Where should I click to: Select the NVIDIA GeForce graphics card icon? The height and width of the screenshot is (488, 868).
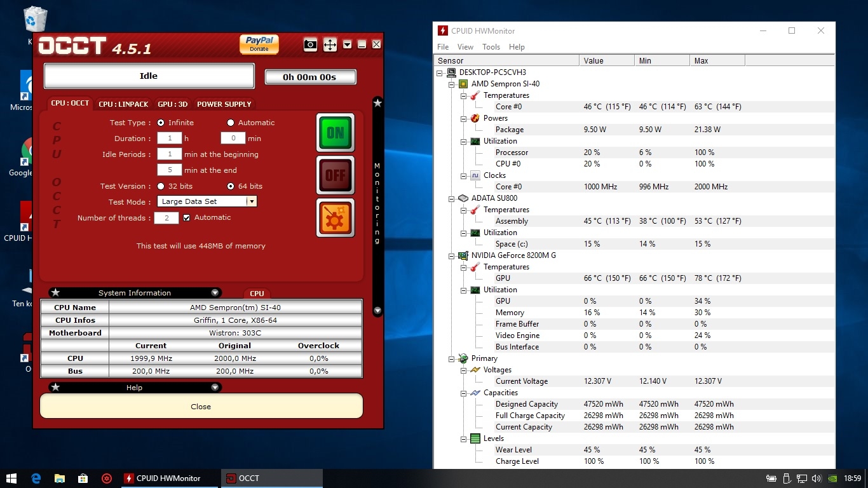coord(463,255)
